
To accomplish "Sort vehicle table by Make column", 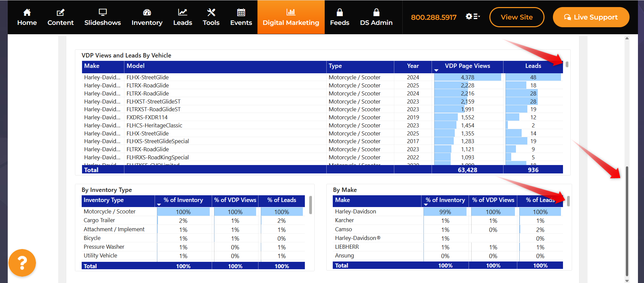I will pyautogui.click(x=103, y=66).
